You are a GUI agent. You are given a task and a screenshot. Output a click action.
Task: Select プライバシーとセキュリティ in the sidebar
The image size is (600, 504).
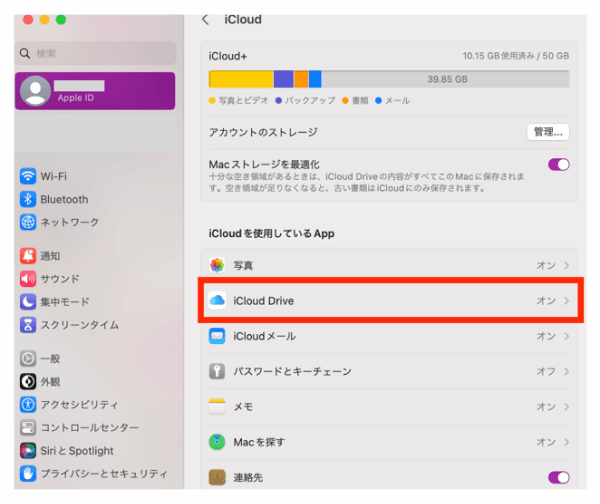pos(95,473)
